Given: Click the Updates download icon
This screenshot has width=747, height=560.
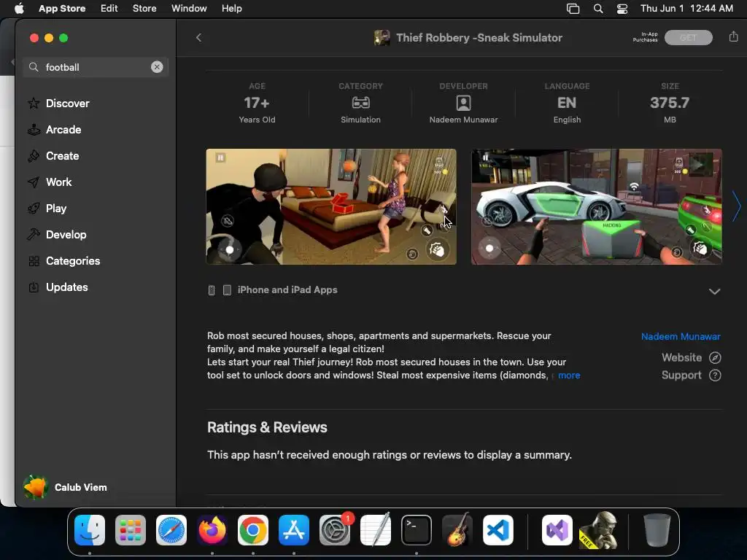Looking at the screenshot, I should click(34, 287).
